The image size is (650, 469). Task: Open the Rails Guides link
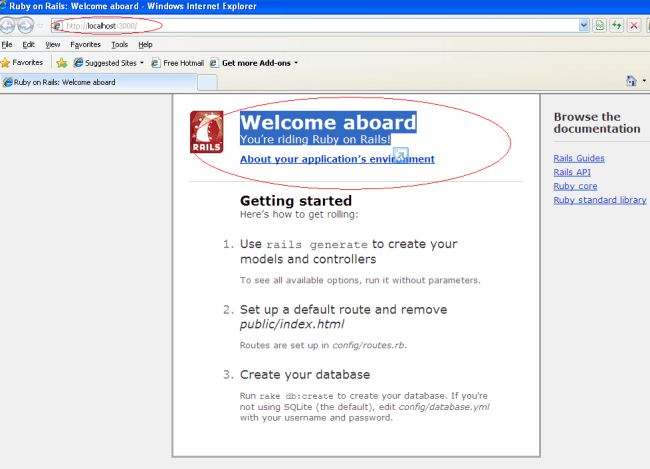pos(579,158)
